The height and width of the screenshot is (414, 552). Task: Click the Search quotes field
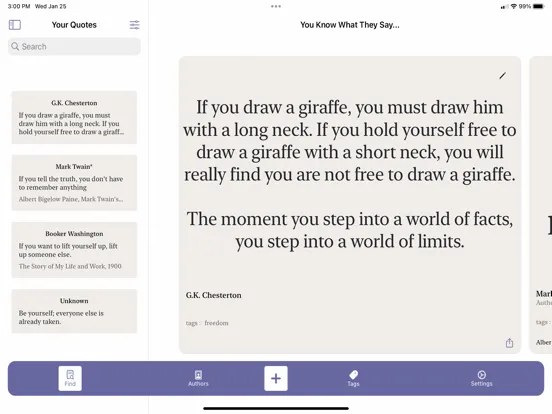click(74, 46)
